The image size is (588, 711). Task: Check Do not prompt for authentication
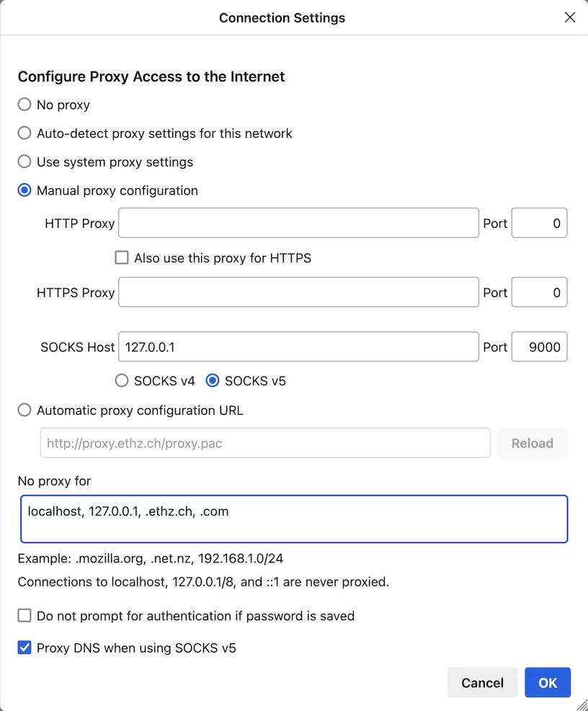24,616
